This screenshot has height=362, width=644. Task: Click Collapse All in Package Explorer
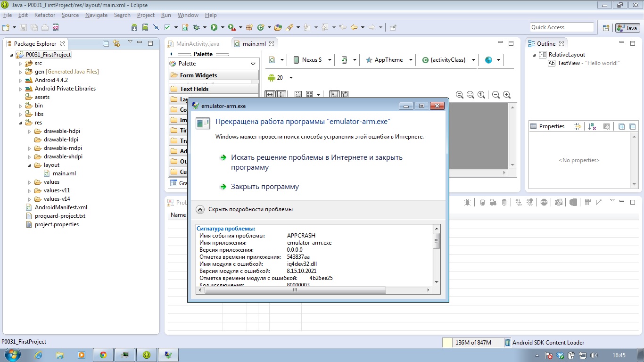tap(106, 43)
